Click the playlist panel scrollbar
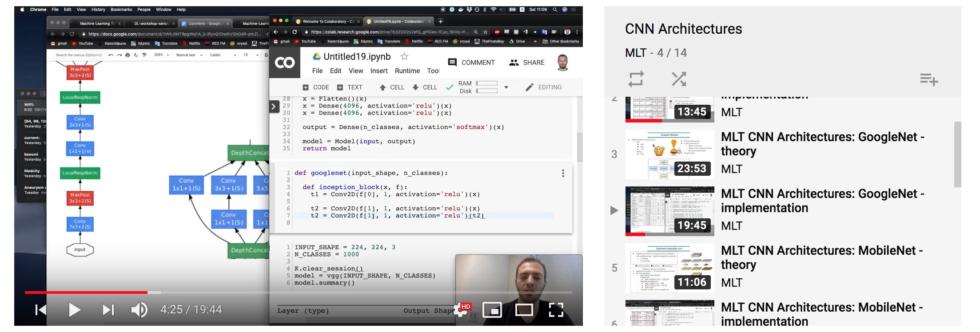Screen dimensions: 980x332 [957, 154]
